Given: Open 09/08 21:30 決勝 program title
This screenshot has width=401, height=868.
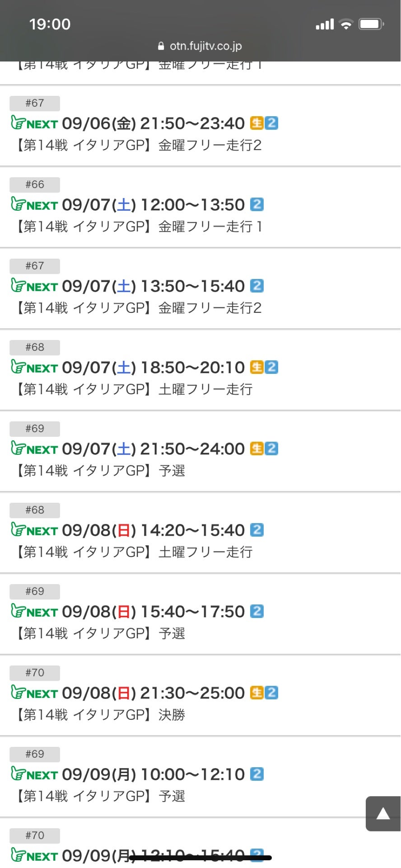Looking at the screenshot, I should coord(100,715).
